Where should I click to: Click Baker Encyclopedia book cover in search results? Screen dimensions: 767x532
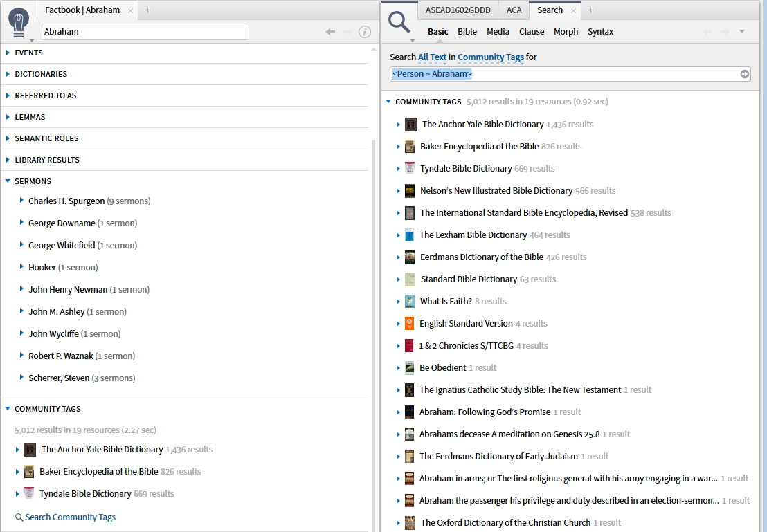point(410,147)
